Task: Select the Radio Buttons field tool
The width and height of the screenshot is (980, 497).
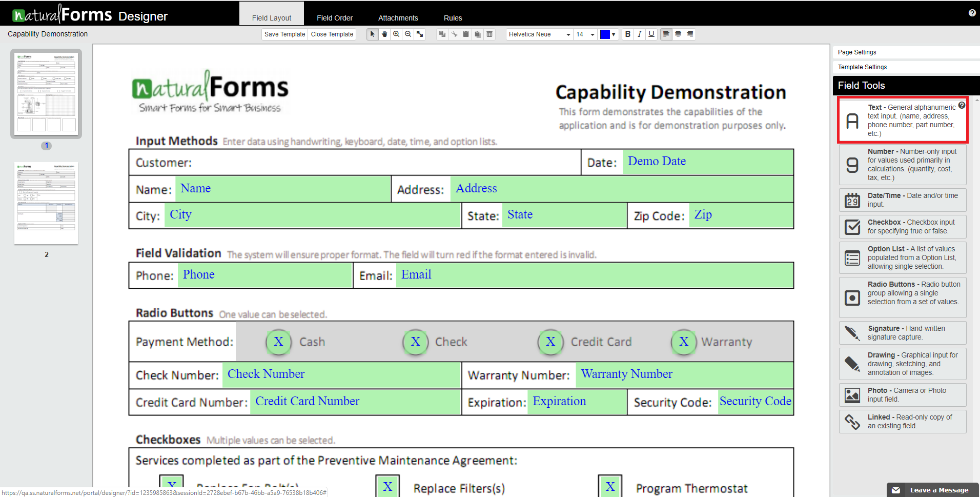Action: point(903,297)
